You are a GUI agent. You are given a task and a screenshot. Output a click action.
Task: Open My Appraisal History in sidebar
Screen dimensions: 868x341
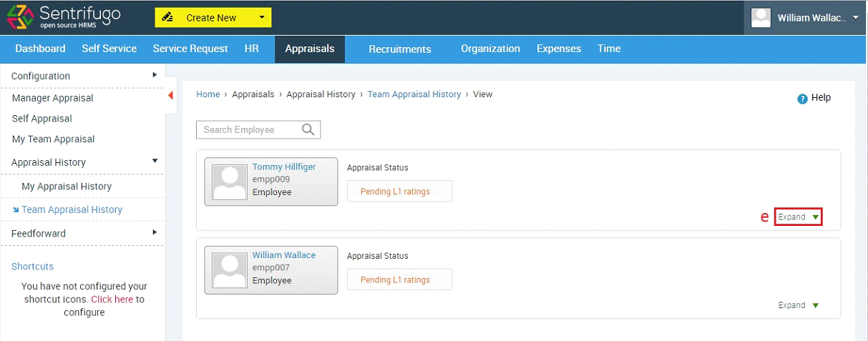coord(67,186)
